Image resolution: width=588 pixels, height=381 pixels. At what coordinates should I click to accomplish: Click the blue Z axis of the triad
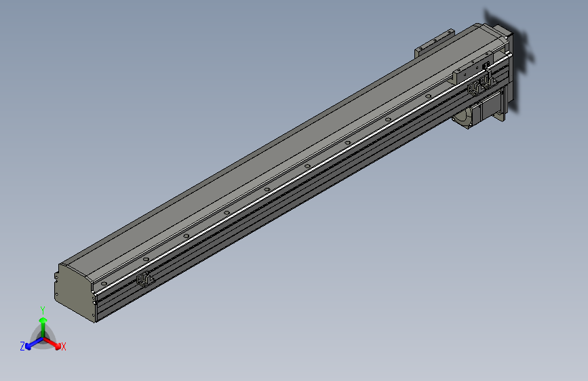(x=34, y=344)
